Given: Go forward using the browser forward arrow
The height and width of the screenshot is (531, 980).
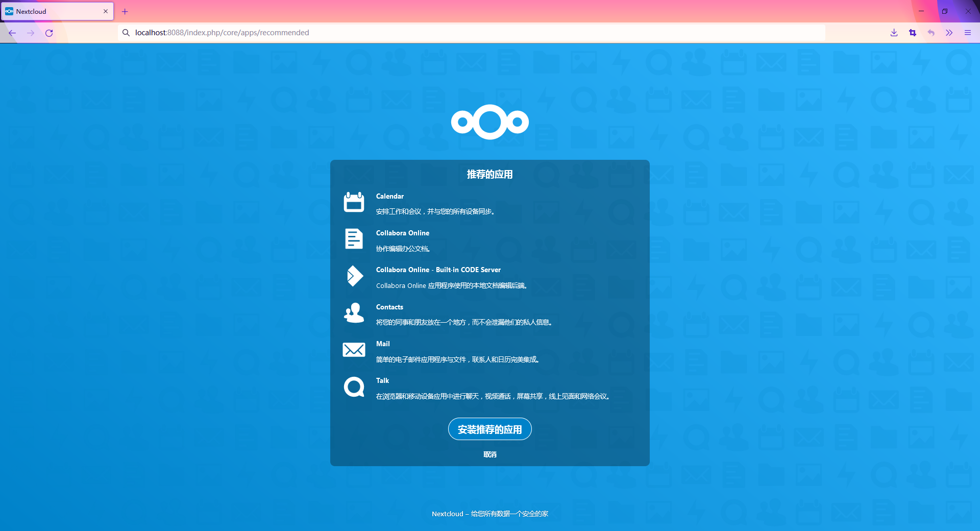Looking at the screenshot, I should (x=31, y=33).
